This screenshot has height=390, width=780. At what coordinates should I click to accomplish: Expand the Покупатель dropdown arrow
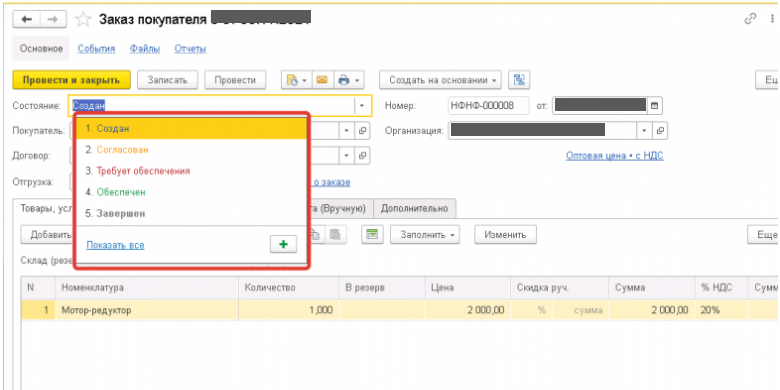pyautogui.click(x=347, y=131)
